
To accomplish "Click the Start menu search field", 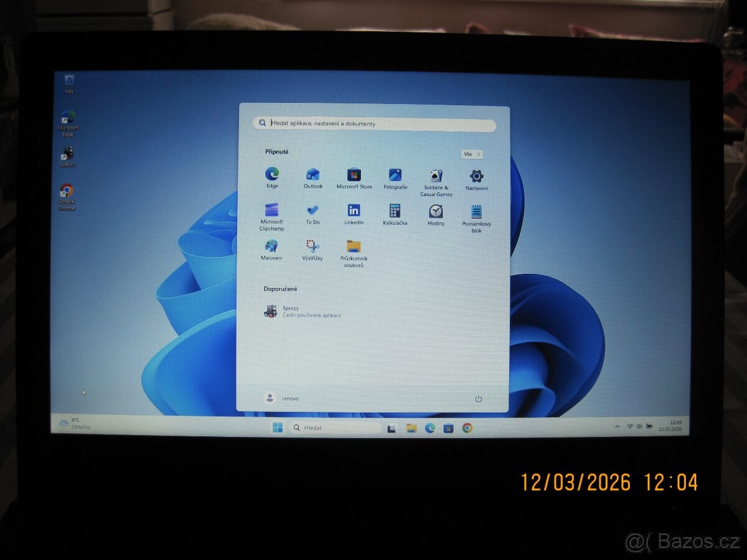I will click(x=375, y=123).
